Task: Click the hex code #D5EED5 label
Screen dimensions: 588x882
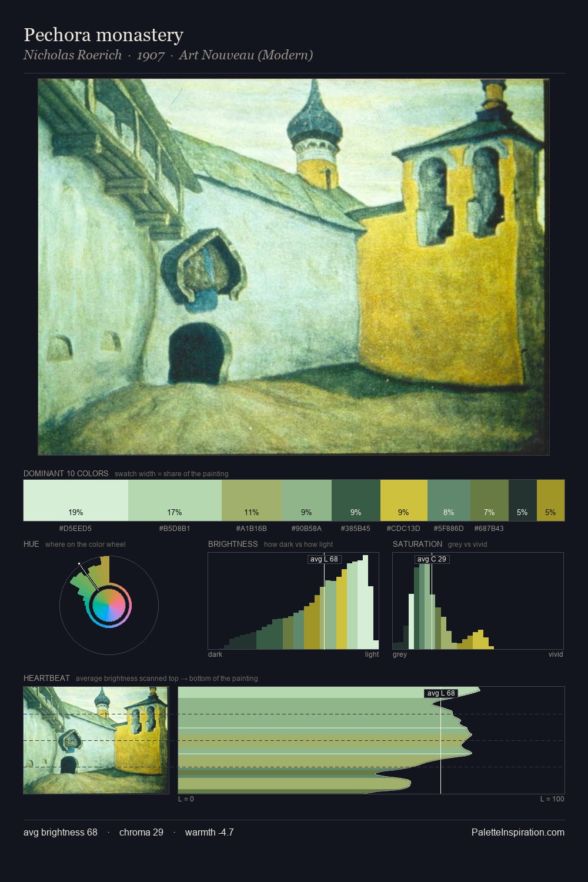Action: click(x=75, y=528)
